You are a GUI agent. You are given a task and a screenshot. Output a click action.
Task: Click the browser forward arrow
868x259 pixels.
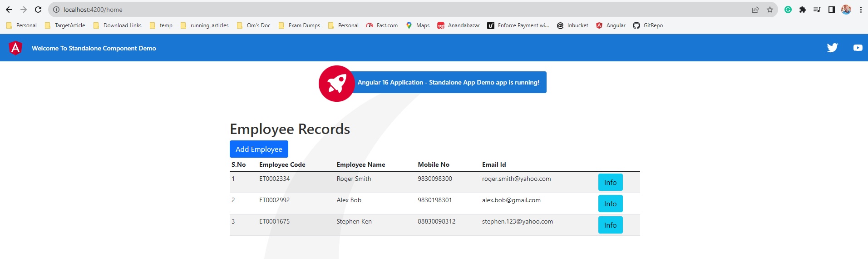pos(24,10)
